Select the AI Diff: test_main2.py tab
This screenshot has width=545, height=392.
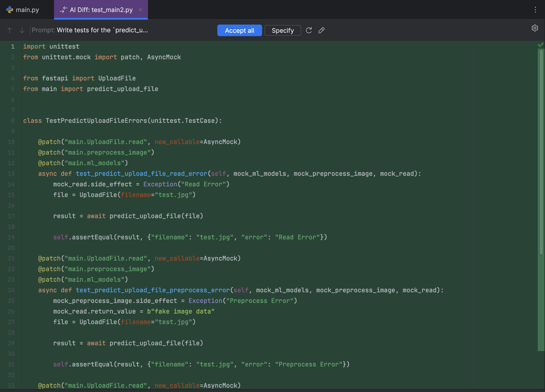point(101,10)
